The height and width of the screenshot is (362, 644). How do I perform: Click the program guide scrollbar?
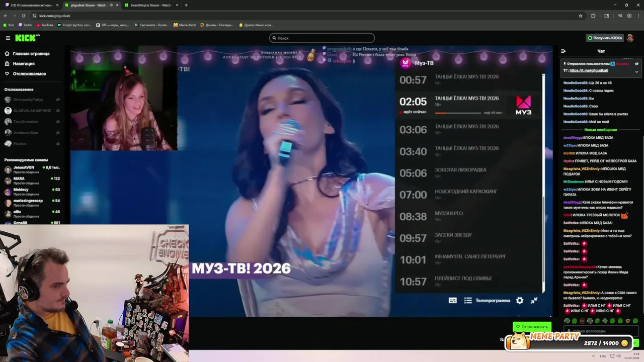click(x=543, y=183)
